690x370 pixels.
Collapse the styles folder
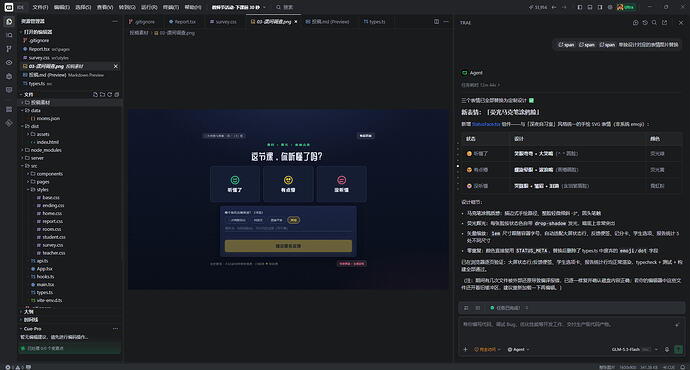coord(39,190)
